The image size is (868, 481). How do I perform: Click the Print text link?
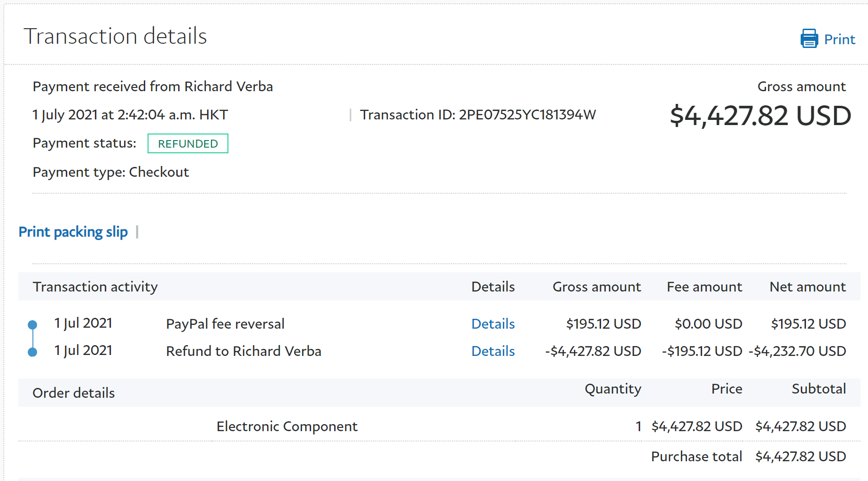click(x=839, y=39)
